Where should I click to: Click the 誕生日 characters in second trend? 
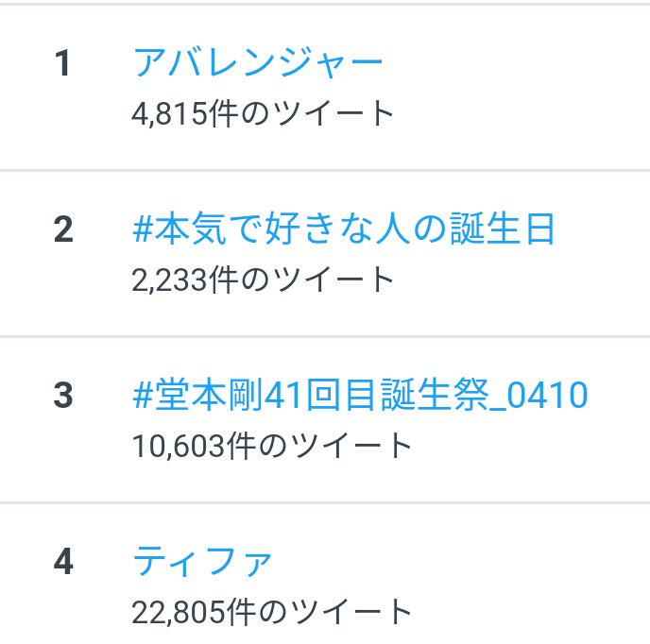502,229
